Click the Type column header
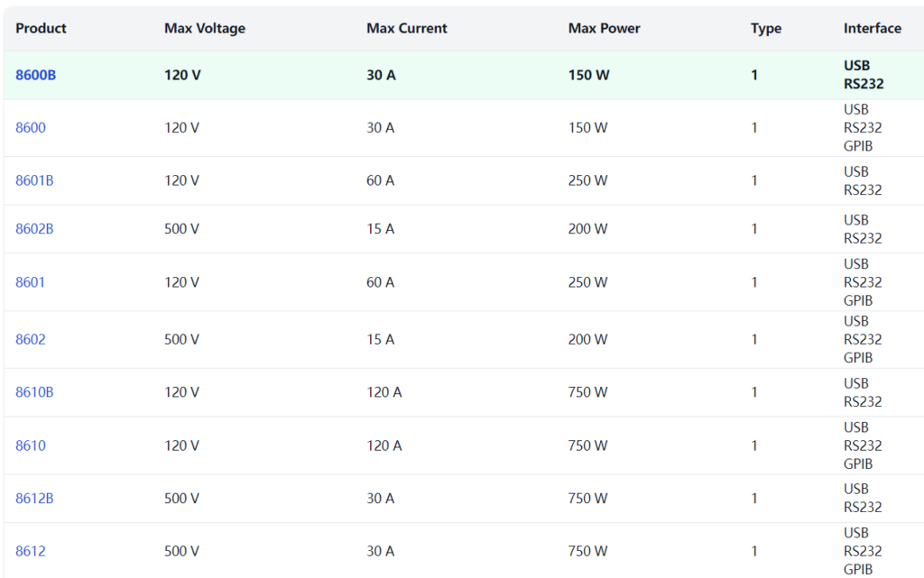 point(765,28)
